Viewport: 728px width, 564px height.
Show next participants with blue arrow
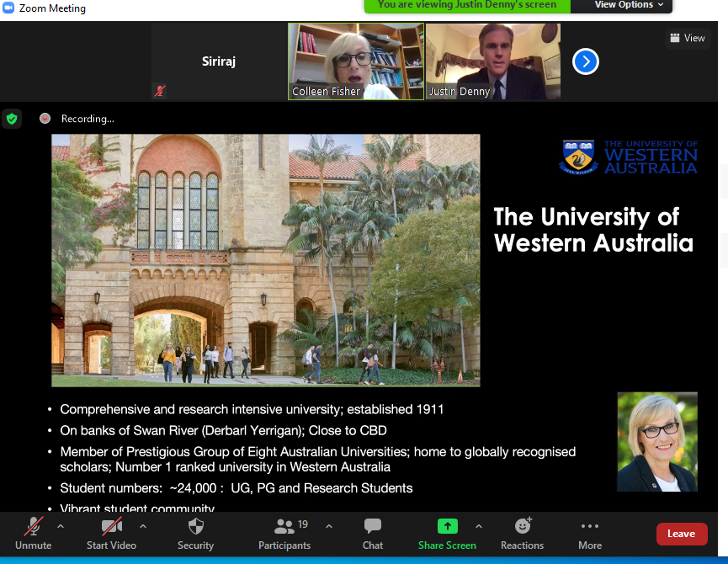[586, 61]
